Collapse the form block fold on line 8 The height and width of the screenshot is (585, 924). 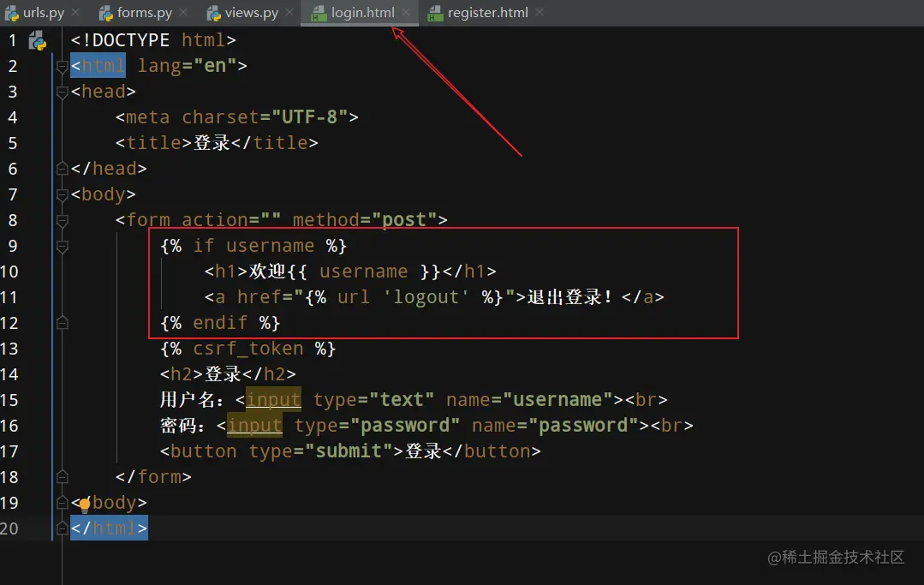coord(62,221)
